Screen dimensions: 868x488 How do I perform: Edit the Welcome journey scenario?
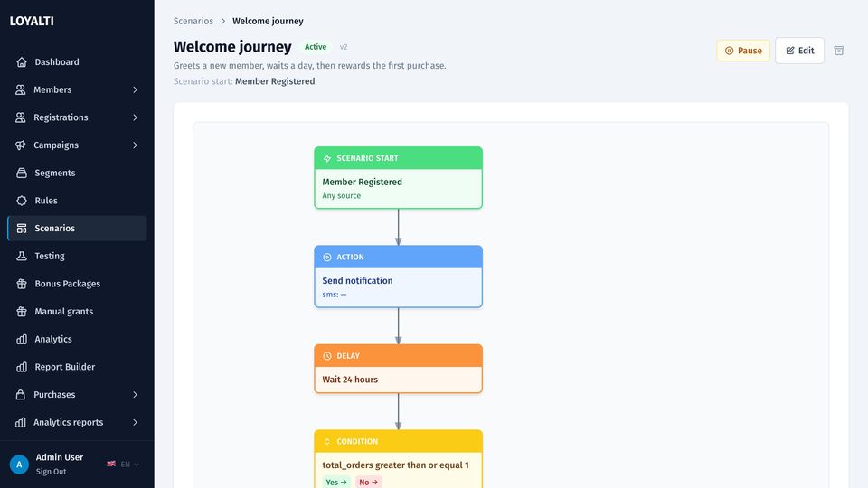pyautogui.click(x=799, y=51)
